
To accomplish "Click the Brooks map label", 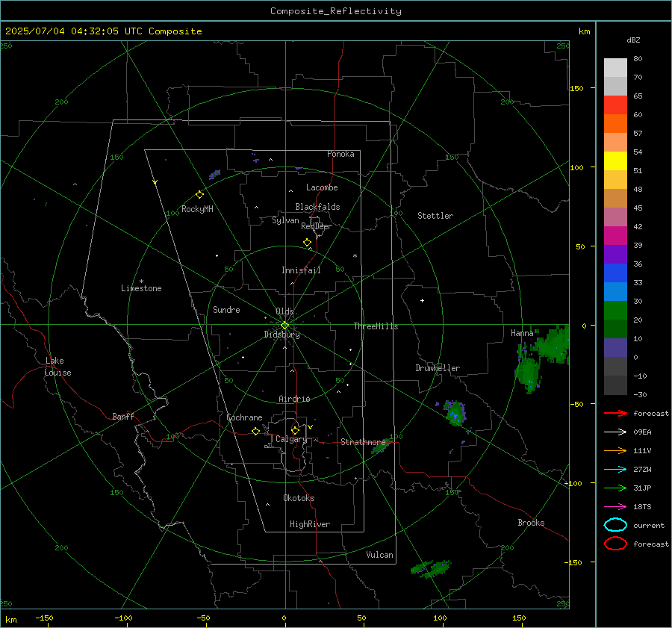I will [531, 523].
